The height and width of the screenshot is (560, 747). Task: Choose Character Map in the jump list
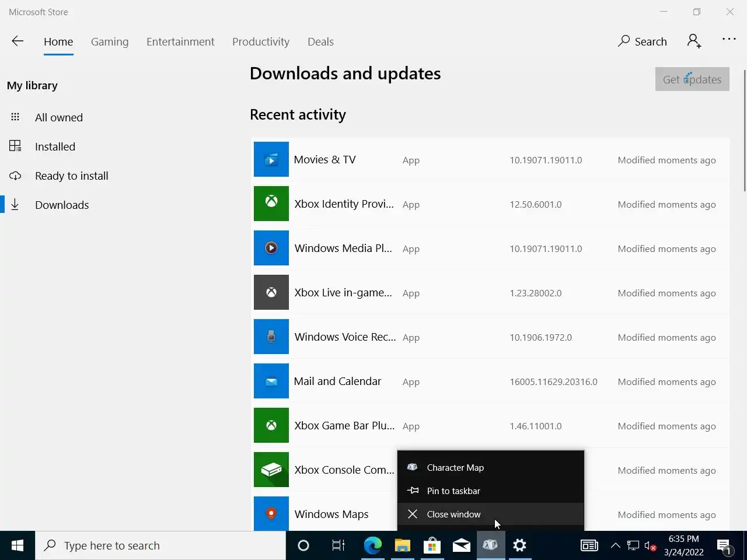point(491,467)
